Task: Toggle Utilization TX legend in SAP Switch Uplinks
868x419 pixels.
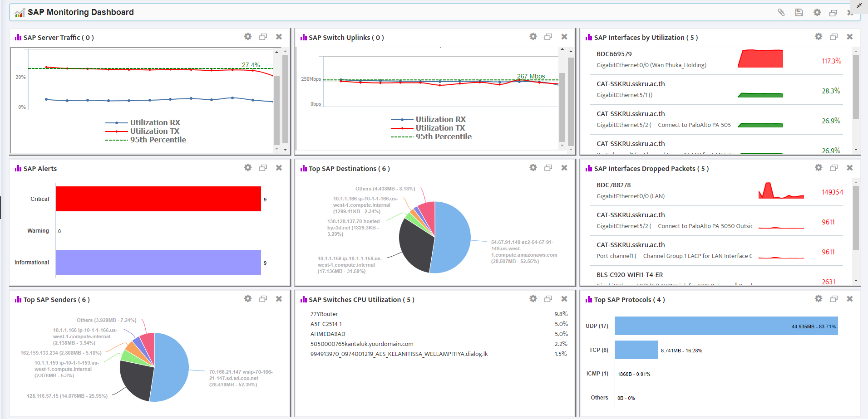Action: (440, 128)
